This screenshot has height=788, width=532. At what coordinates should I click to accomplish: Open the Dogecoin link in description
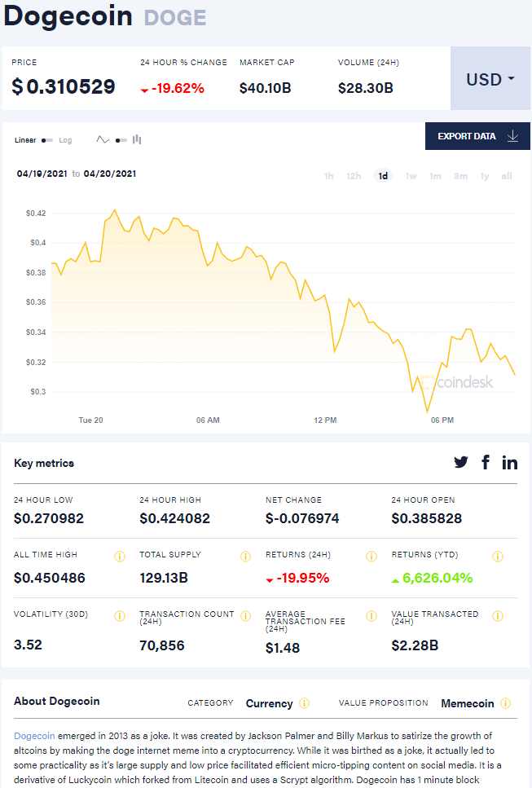point(33,736)
